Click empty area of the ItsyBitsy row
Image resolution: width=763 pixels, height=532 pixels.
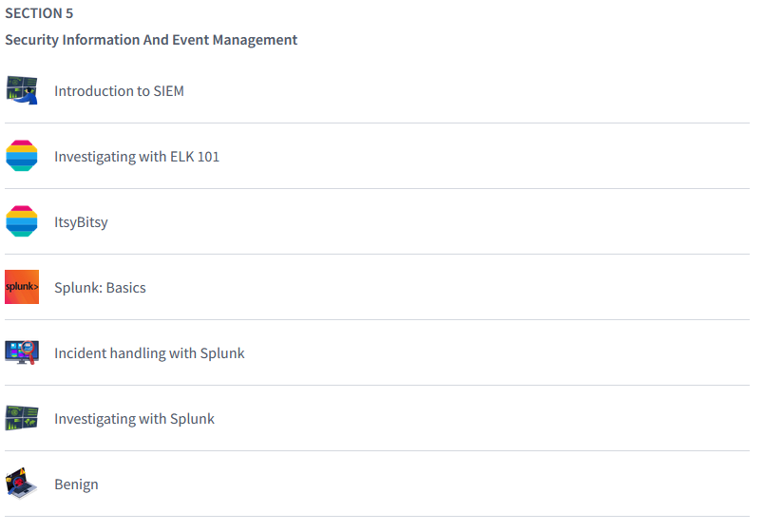pos(475,222)
